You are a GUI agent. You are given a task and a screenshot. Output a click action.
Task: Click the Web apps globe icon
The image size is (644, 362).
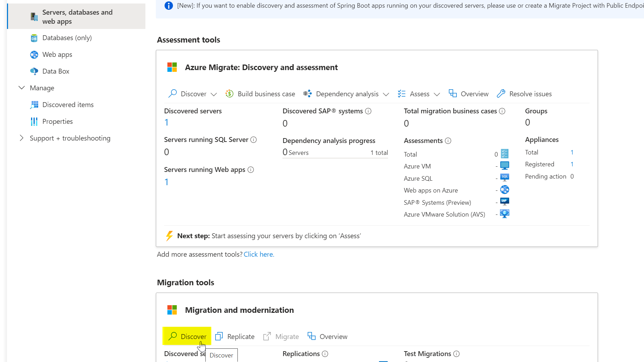click(x=34, y=55)
